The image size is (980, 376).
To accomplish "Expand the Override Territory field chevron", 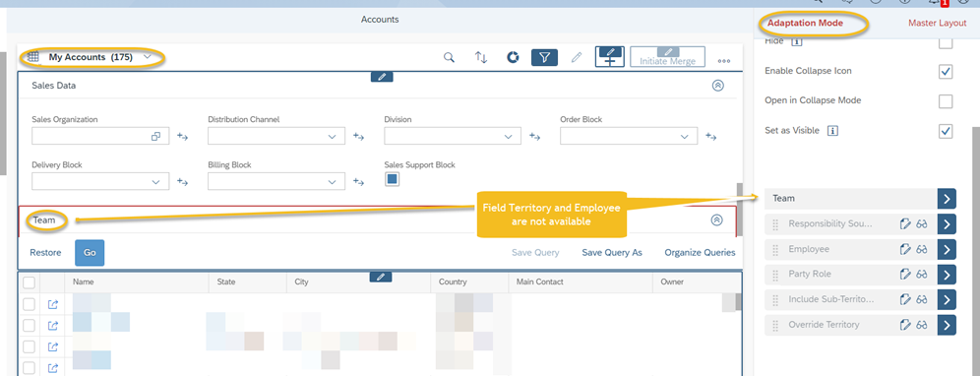I will pyautogui.click(x=947, y=326).
